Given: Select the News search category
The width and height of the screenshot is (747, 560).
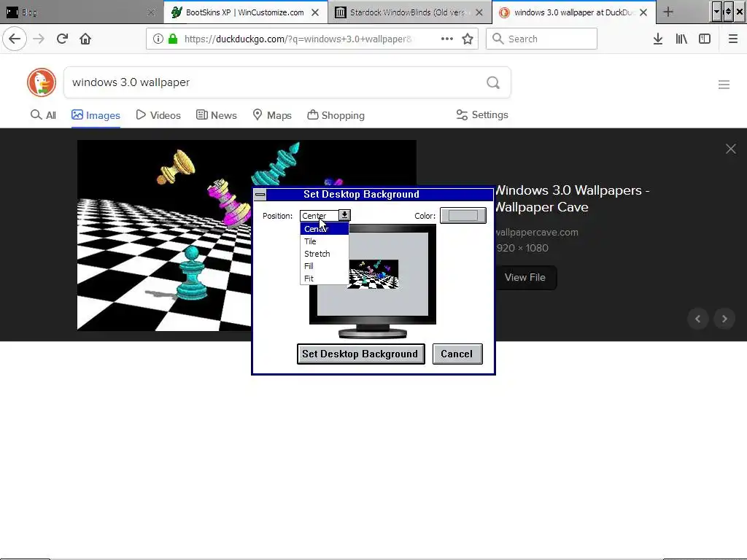Looking at the screenshot, I should coord(216,115).
